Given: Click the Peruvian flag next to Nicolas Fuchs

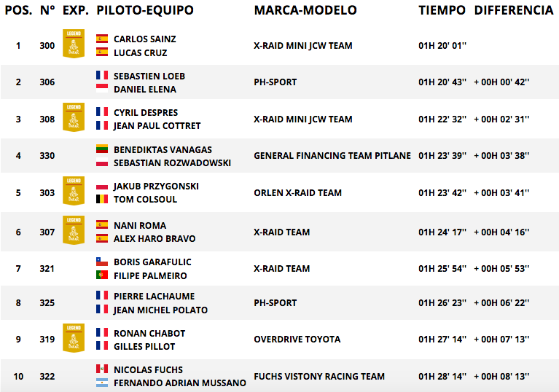Looking at the screenshot, I should tap(102, 369).
